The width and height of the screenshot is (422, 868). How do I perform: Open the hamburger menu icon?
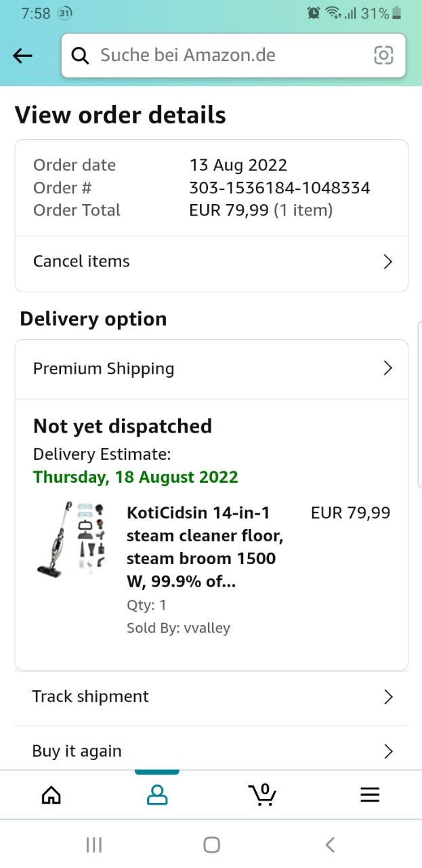370,794
